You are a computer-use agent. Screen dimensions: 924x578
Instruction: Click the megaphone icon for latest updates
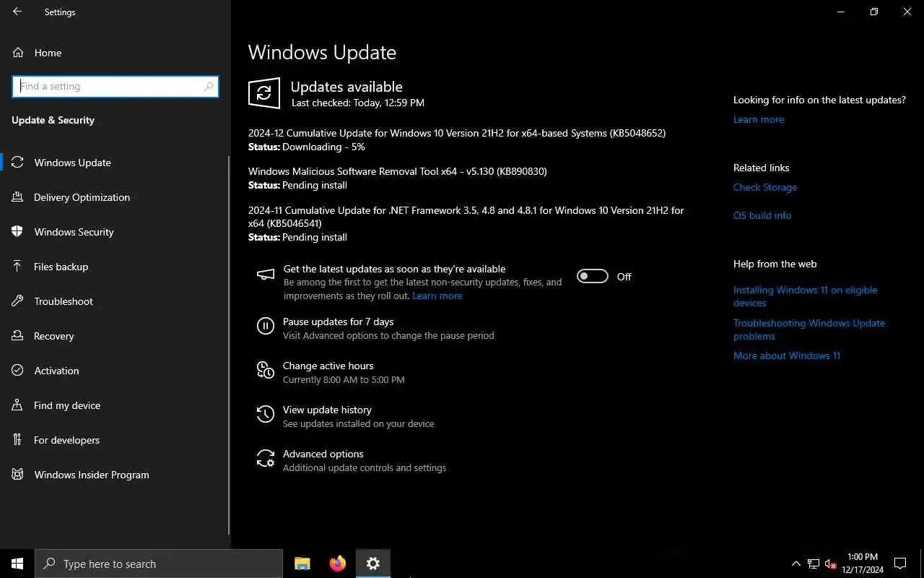coord(266,275)
